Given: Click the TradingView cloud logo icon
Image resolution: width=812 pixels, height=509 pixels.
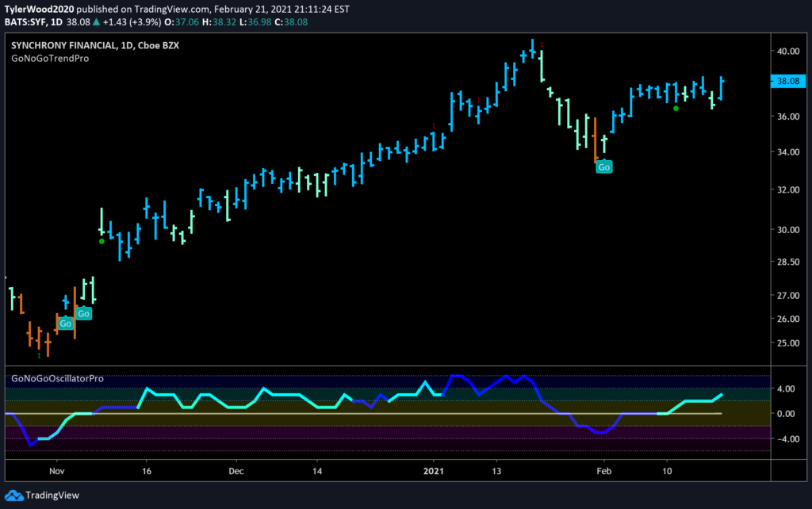Looking at the screenshot, I should click(x=14, y=496).
